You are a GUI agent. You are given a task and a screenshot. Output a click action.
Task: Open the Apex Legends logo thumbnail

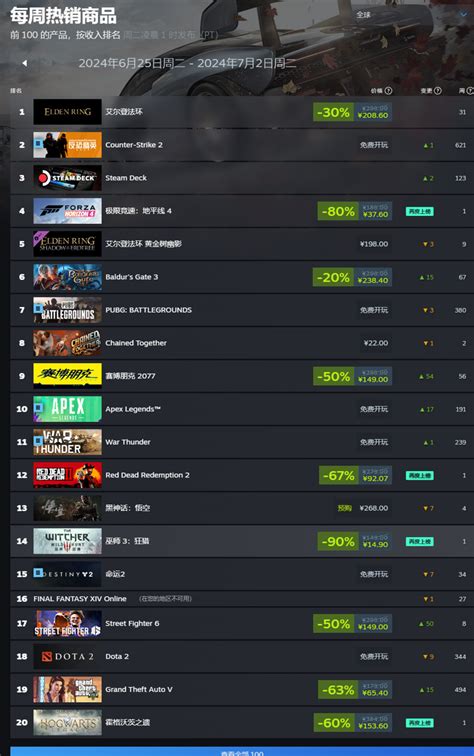[68, 409]
